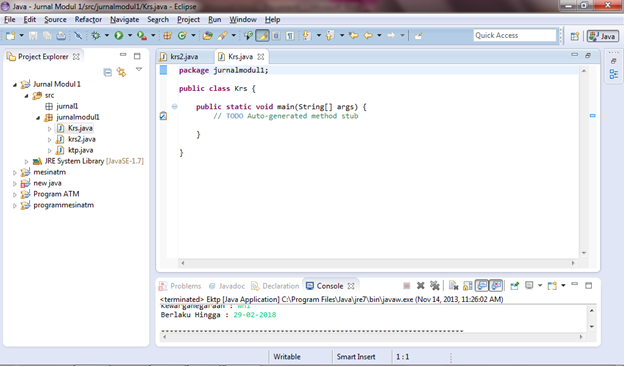
Task: Click the Forward navigation arrow
Action: pos(391,35)
